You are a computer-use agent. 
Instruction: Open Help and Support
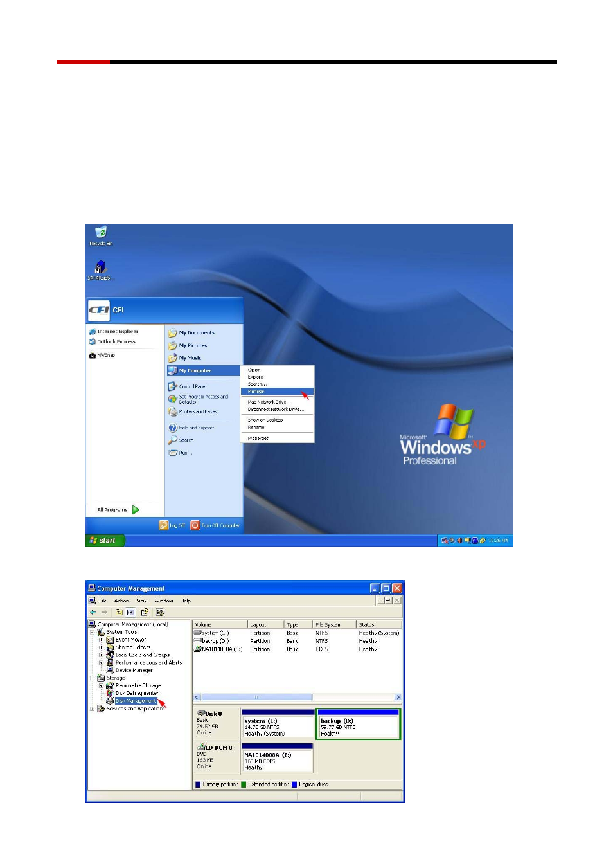[x=191, y=428]
